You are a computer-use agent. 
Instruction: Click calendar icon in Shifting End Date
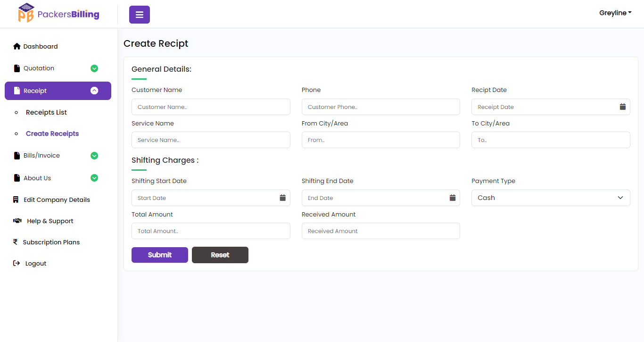(x=452, y=198)
